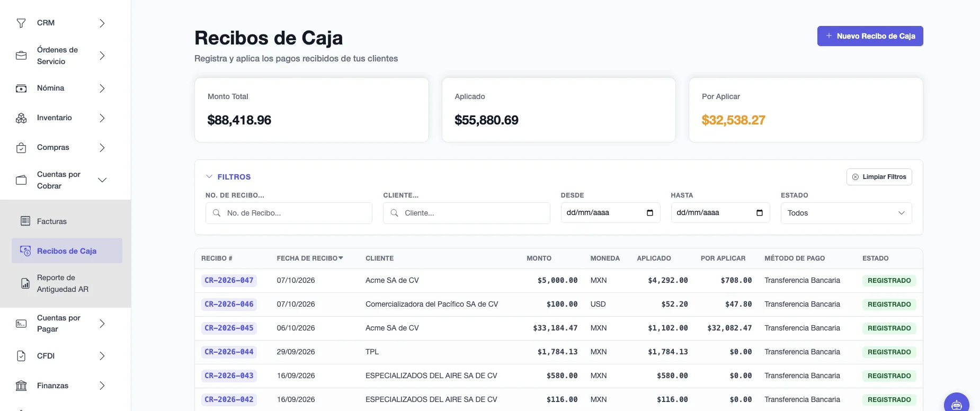Viewport: 980px width, 411px height.
Task: Open receipt CR-2026-045
Action: pos(229,328)
